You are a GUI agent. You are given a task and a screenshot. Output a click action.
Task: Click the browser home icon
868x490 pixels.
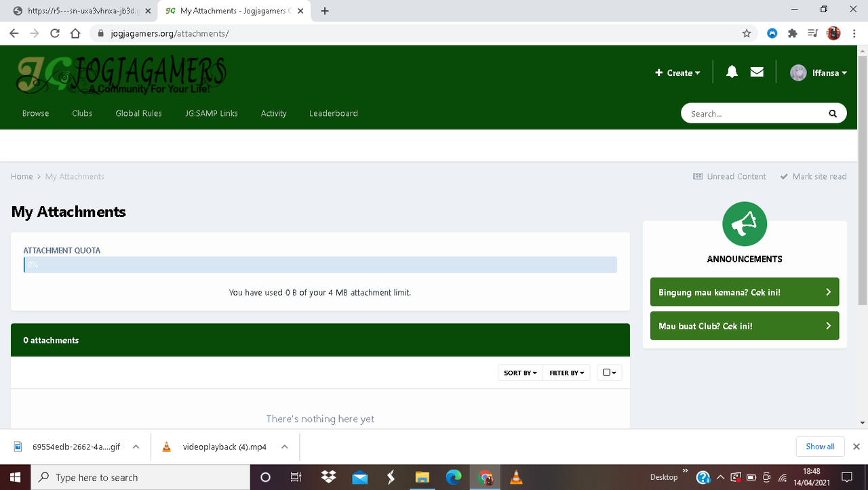point(76,33)
